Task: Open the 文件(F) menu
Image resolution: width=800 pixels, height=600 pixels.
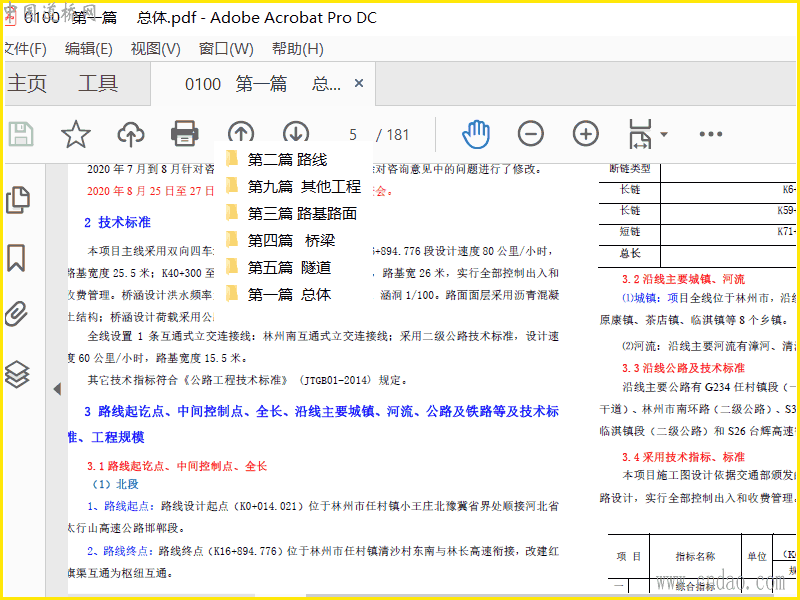Action: [x=24, y=49]
